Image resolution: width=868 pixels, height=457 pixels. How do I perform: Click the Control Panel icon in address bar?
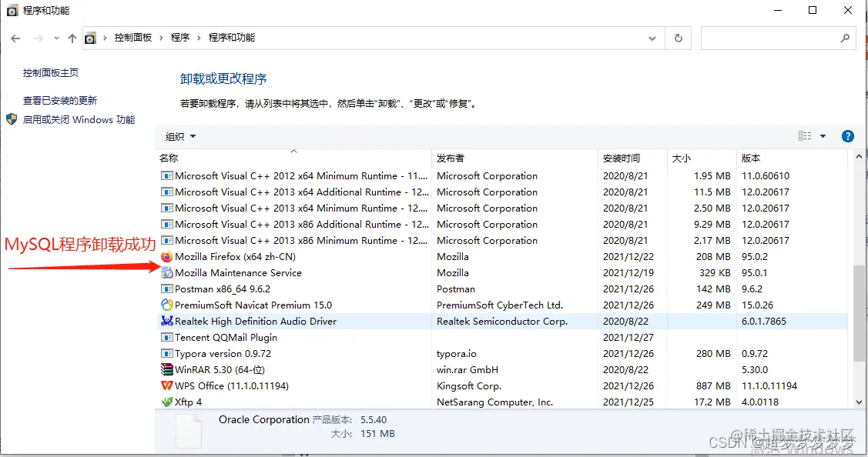tap(90, 38)
